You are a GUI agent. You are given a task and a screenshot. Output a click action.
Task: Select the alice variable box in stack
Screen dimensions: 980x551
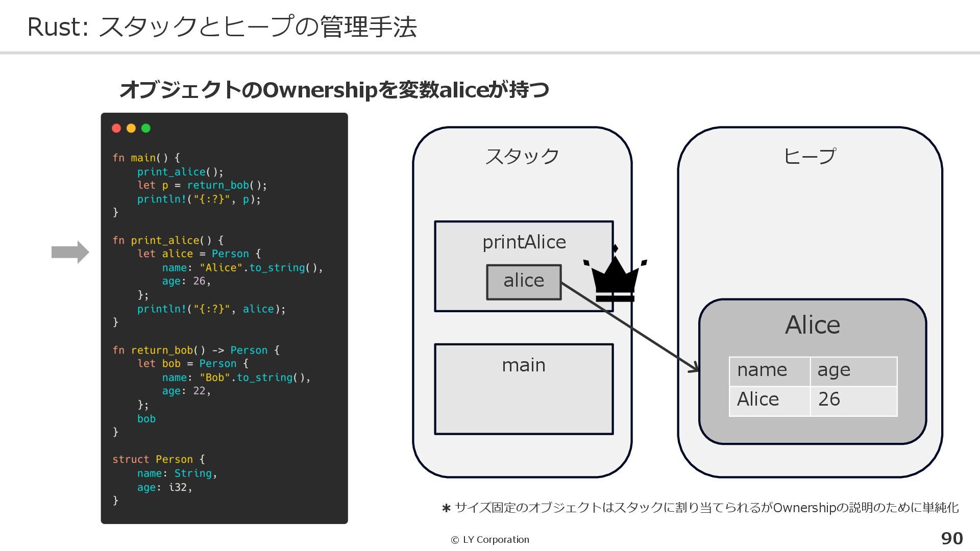click(x=524, y=282)
